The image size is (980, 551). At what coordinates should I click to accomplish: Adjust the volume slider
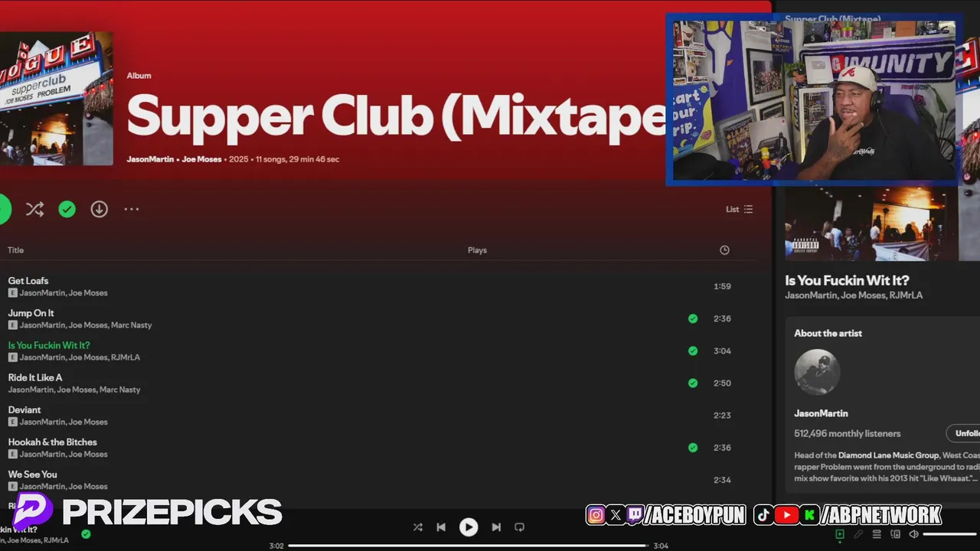click(949, 534)
